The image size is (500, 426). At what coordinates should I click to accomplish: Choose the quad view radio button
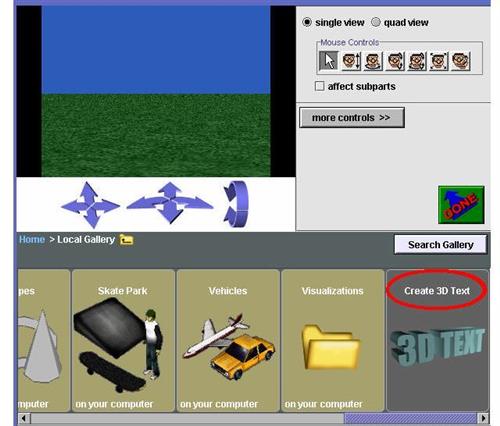(376, 22)
